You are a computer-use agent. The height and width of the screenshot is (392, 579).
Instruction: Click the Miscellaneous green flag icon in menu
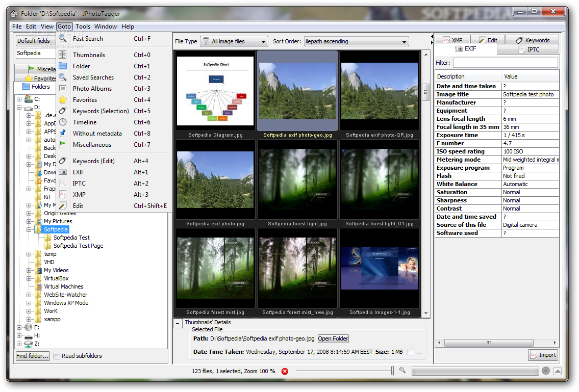pos(63,144)
